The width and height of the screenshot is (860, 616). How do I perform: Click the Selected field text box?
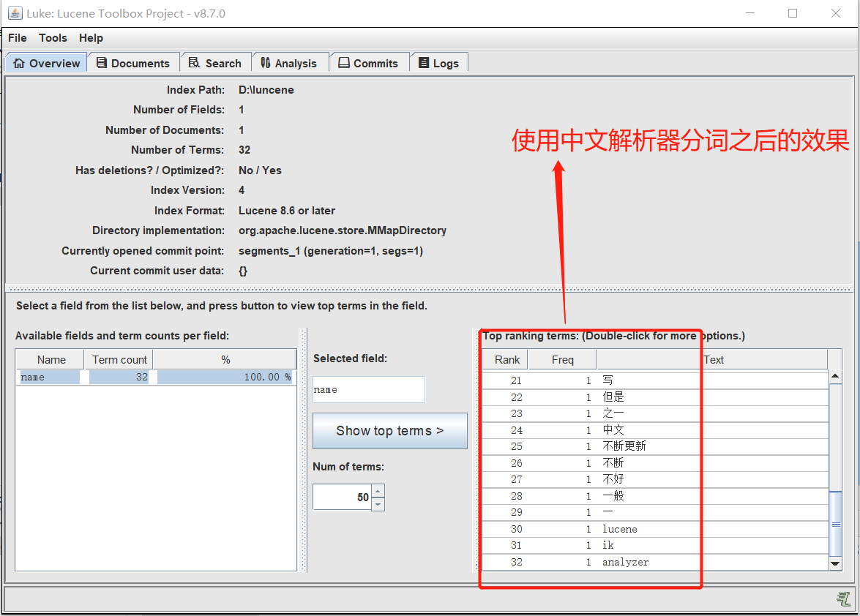point(369,390)
